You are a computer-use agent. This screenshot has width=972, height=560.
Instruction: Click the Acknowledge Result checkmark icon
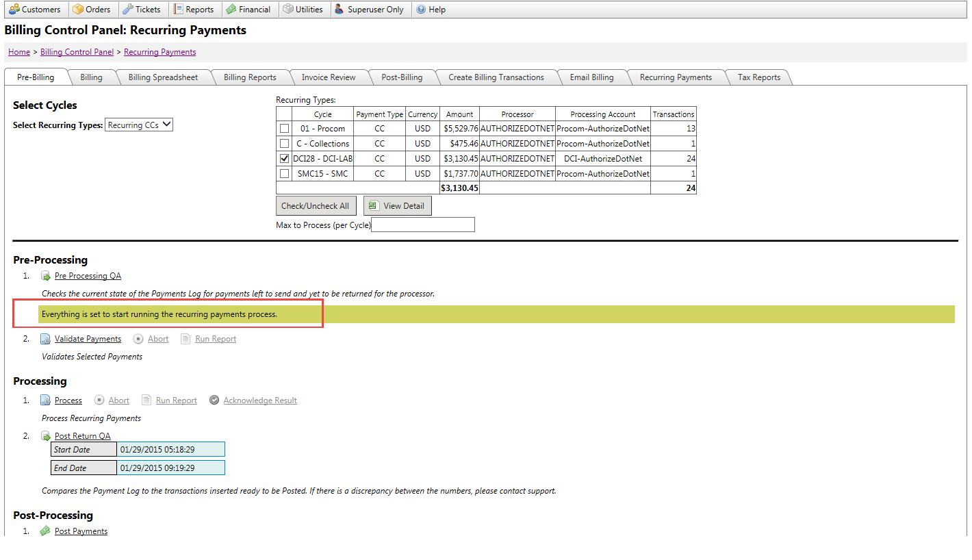point(214,400)
